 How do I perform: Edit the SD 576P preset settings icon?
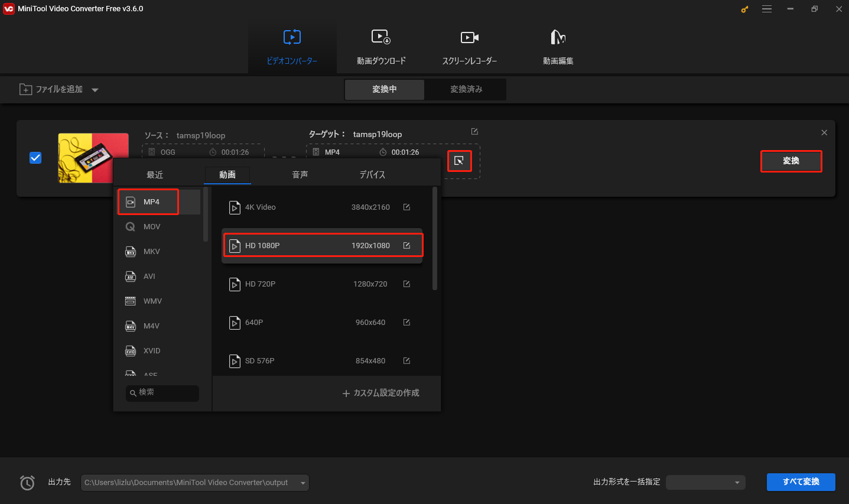[406, 361]
